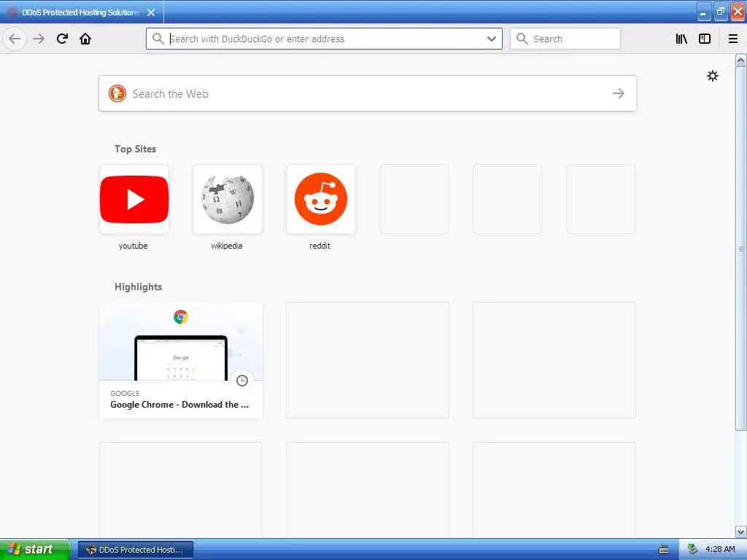Screen dimensions: 747x560
Task: Toggle the sidebar panel icon
Action: (705, 39)
